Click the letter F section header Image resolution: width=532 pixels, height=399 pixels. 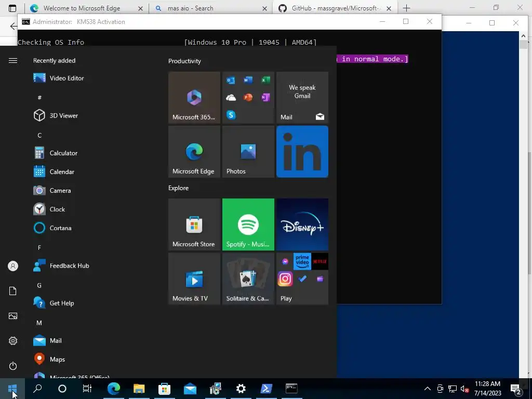[39, 248]
